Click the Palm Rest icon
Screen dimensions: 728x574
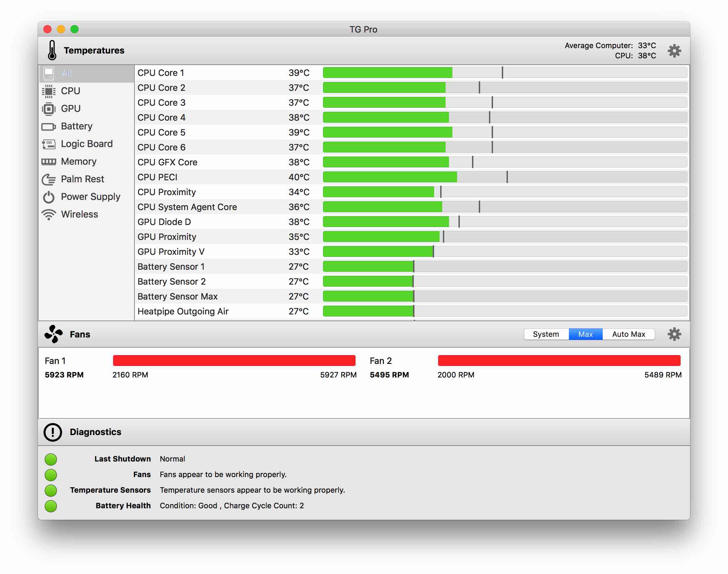pos(49,179)
